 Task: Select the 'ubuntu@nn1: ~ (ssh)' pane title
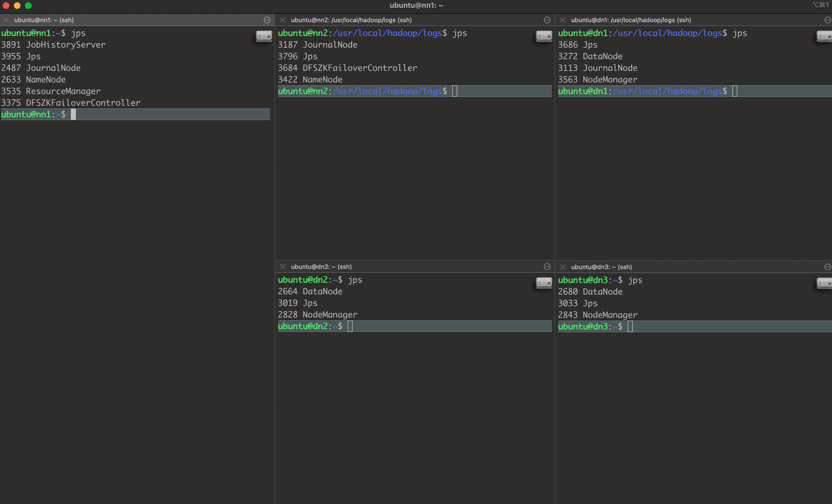coord(44,20)
